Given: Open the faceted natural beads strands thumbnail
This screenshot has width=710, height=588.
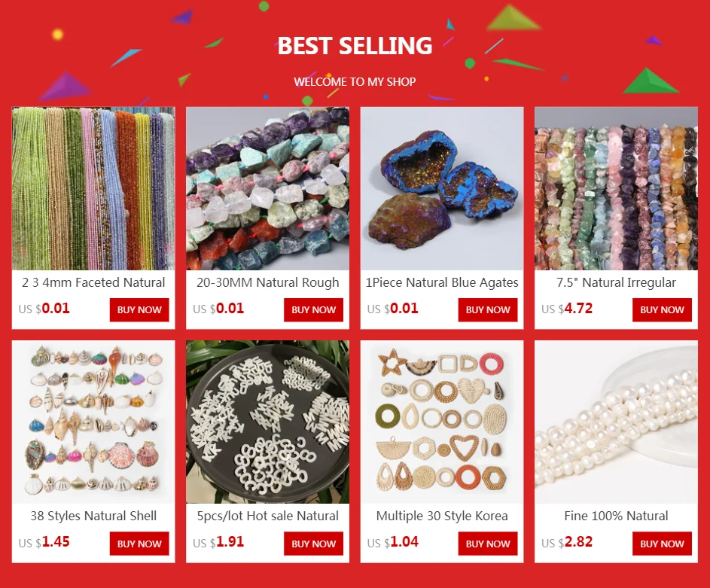Looking at the screenshot, I should point(93,188).
